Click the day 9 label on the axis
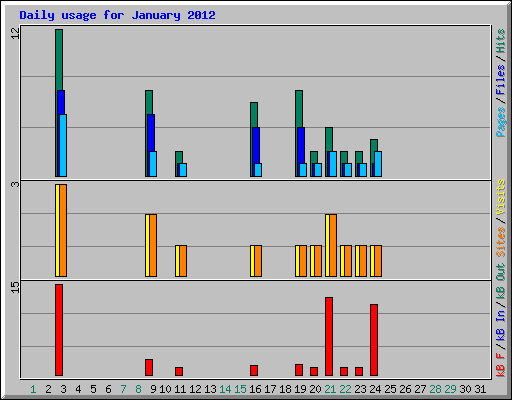Viewport: 512px width, 400px height. click(153, 389)
